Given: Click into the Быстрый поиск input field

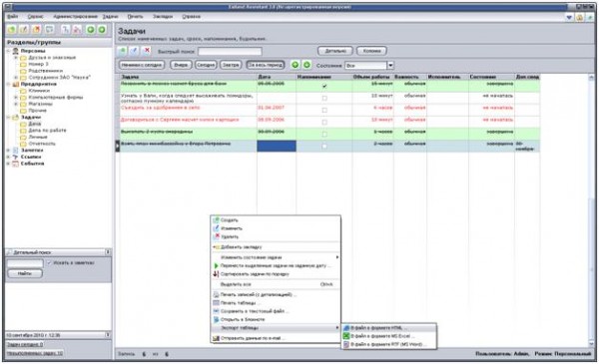Looking at the screenshot, I should tap(230, 51).
